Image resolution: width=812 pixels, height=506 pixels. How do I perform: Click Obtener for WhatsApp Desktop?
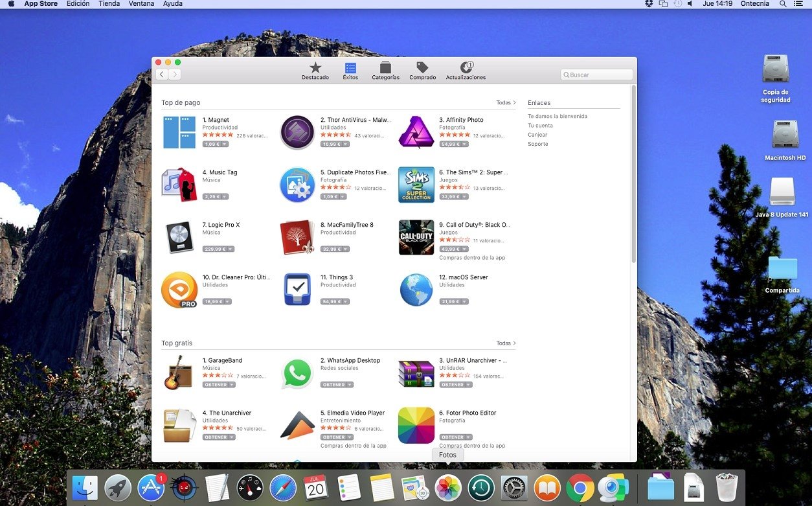(x=337, y=384)
